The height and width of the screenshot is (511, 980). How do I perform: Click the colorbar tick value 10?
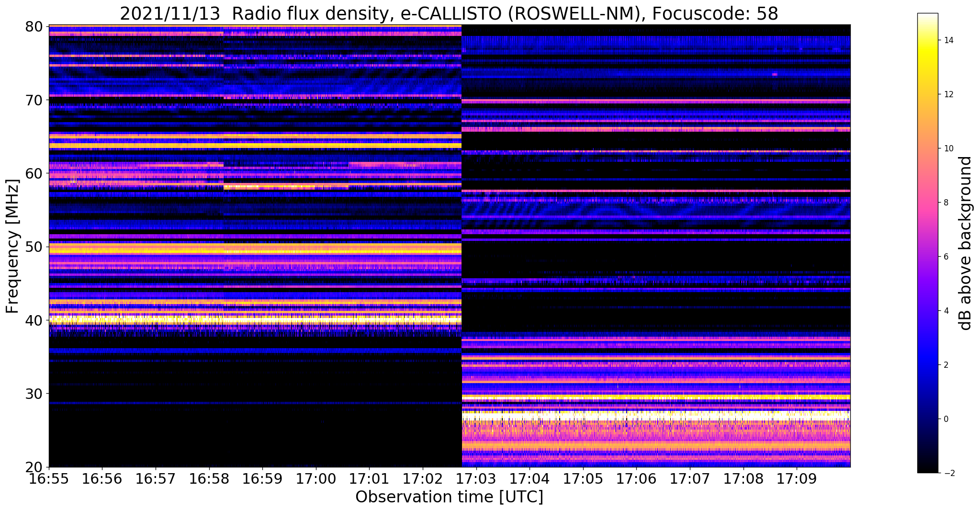[948, 148]
